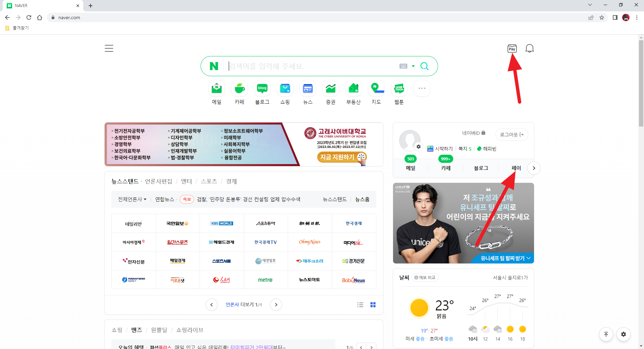Image resolution: width=644 pixels, height=349 pixels.
Task: Open the Naver Pay icon
Action: pos(512,49)
